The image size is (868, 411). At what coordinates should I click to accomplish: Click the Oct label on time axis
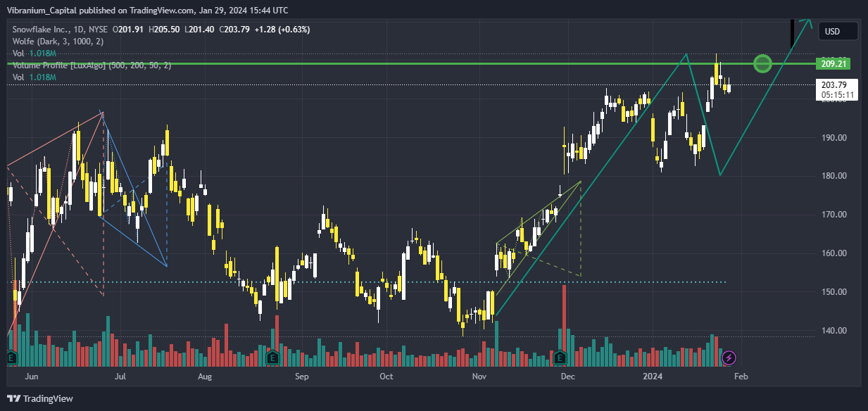(x=386, y=377)
